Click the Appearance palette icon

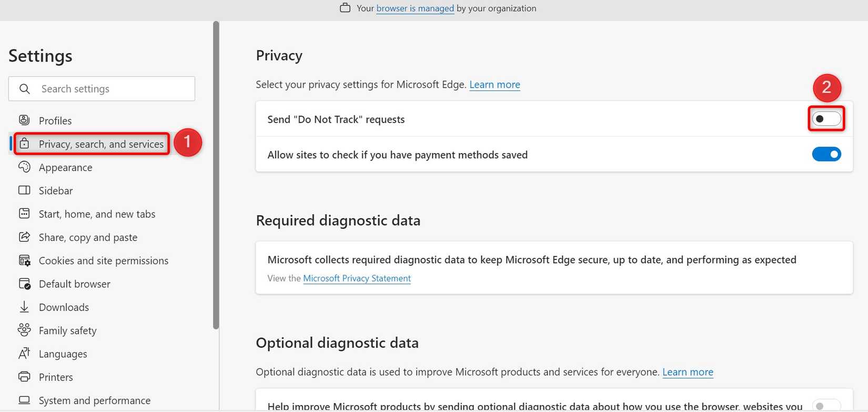click(24, 167)
